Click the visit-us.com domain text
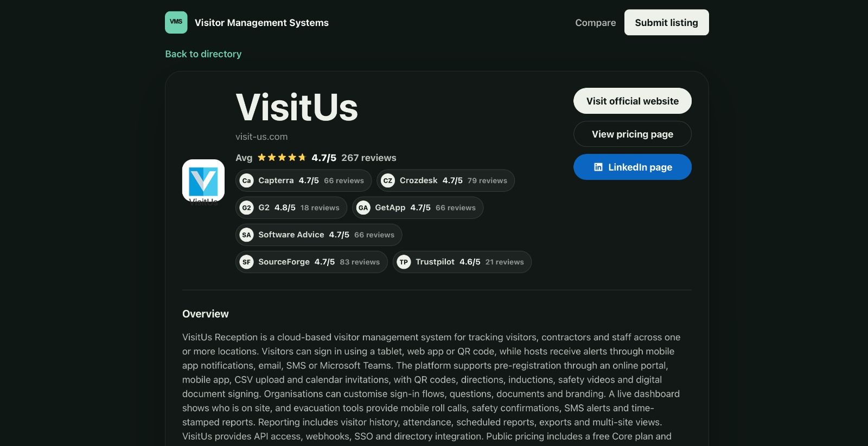Image resolution: width=868 pixels, height=446 pixels. (x=261, y=137)
